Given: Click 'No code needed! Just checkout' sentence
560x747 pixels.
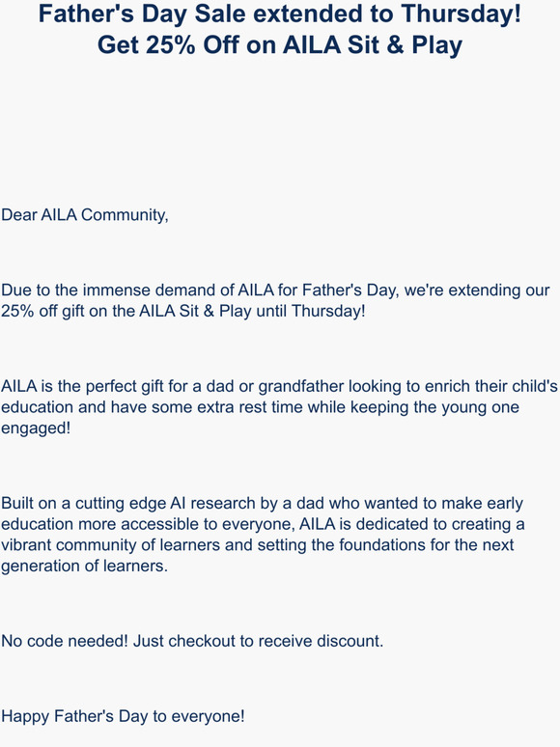Looking at the screenshot, I should point(192,641).
